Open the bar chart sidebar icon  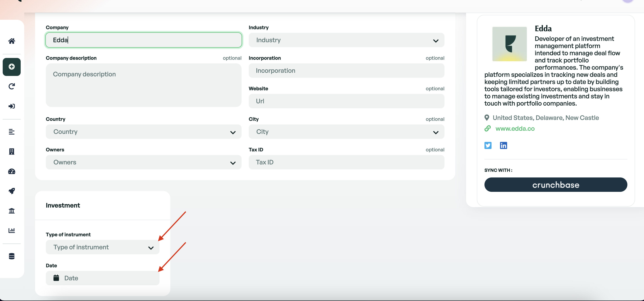coord(11,230)
